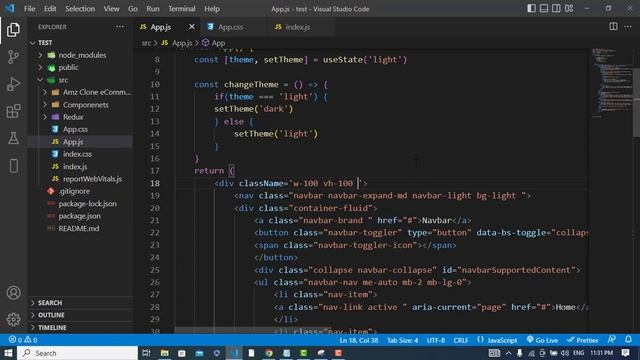Open App.css in the explorer tree

coord(80,129)
